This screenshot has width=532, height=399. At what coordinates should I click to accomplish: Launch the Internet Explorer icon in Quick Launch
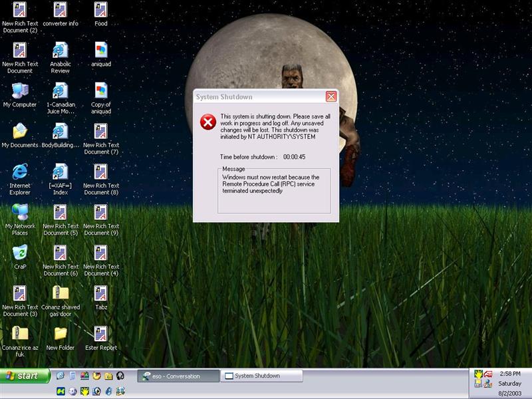pos(61,376)
